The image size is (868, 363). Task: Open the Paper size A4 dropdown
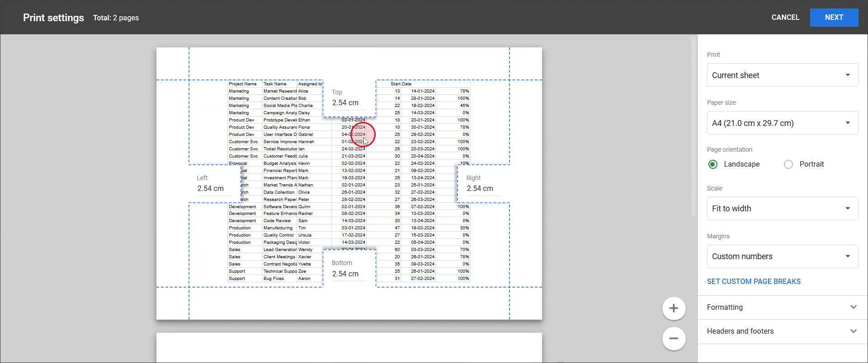(783, 123)
